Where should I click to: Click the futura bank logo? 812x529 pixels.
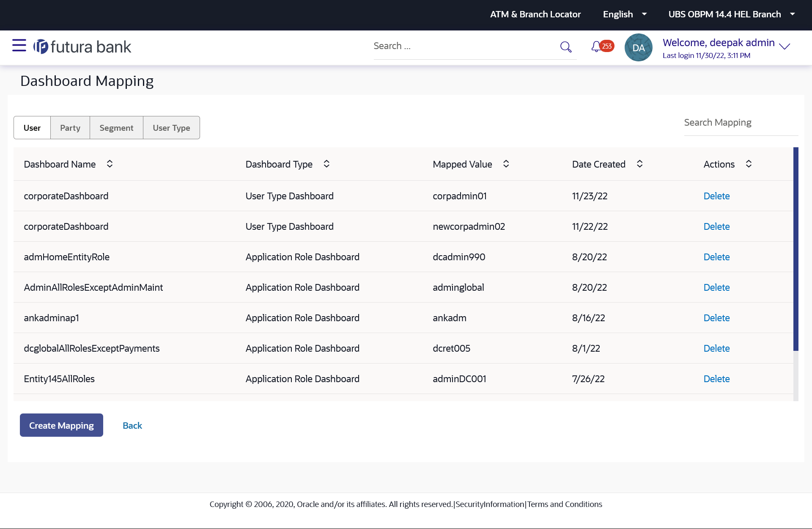[82, 47]
